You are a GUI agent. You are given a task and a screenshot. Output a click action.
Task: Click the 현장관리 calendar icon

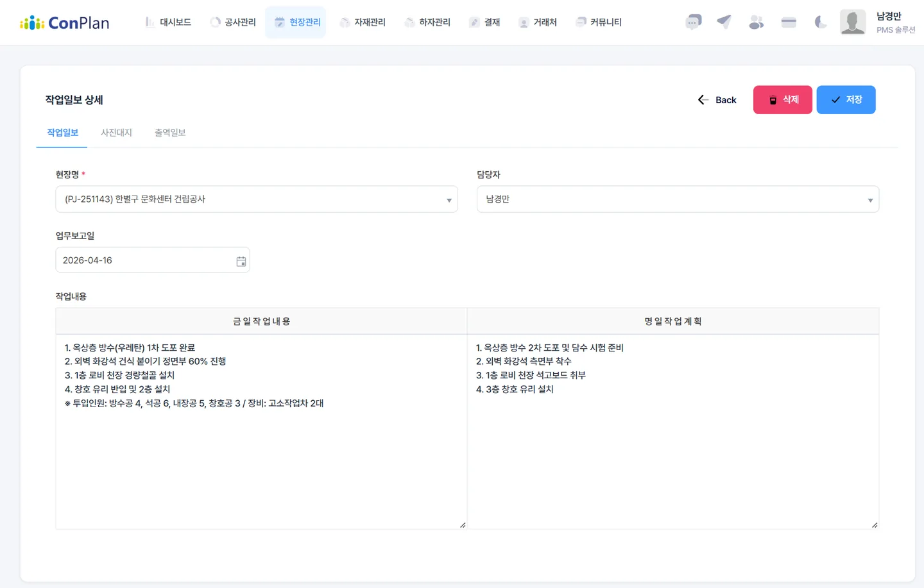tap(280, 22)
